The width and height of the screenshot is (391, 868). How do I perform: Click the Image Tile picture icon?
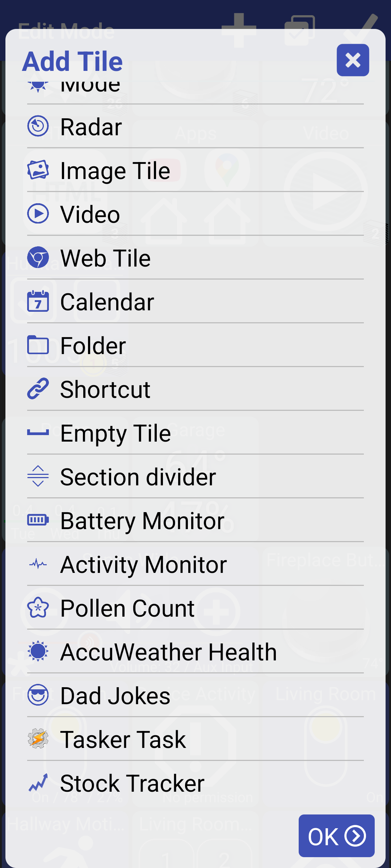pyautogui.click(x=38, y=170)
